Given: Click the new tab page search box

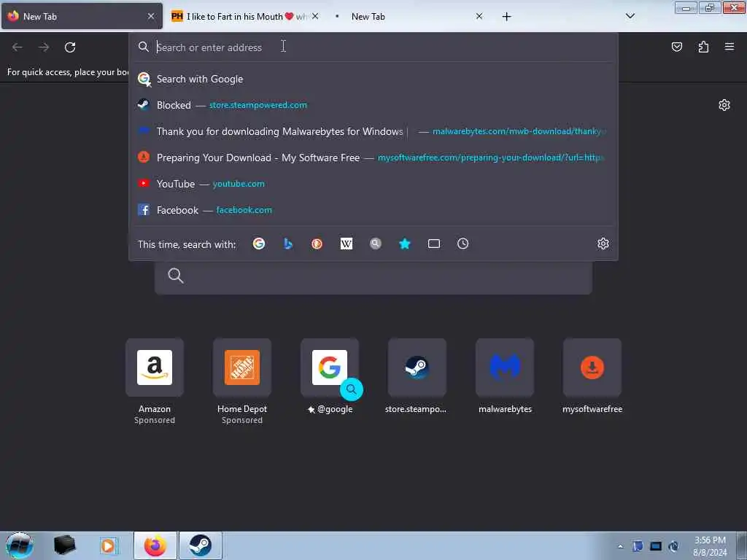Looking at the screenshot, I should (373, 276).
